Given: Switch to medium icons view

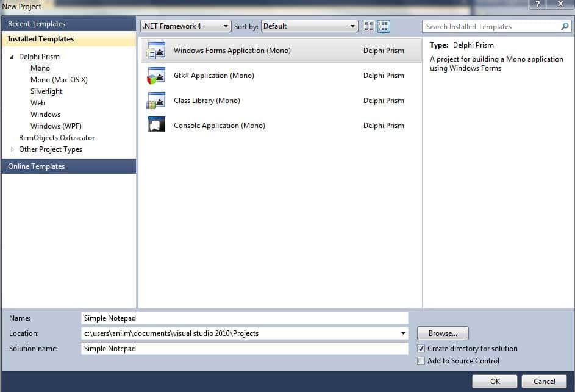Looking at the screenshot, I should (x=384, y=26).
